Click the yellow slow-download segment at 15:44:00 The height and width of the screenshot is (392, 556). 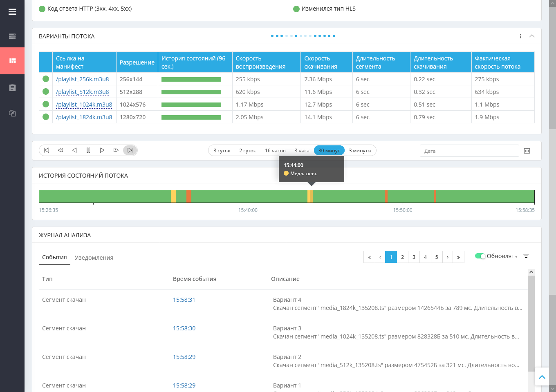[310, 196]
